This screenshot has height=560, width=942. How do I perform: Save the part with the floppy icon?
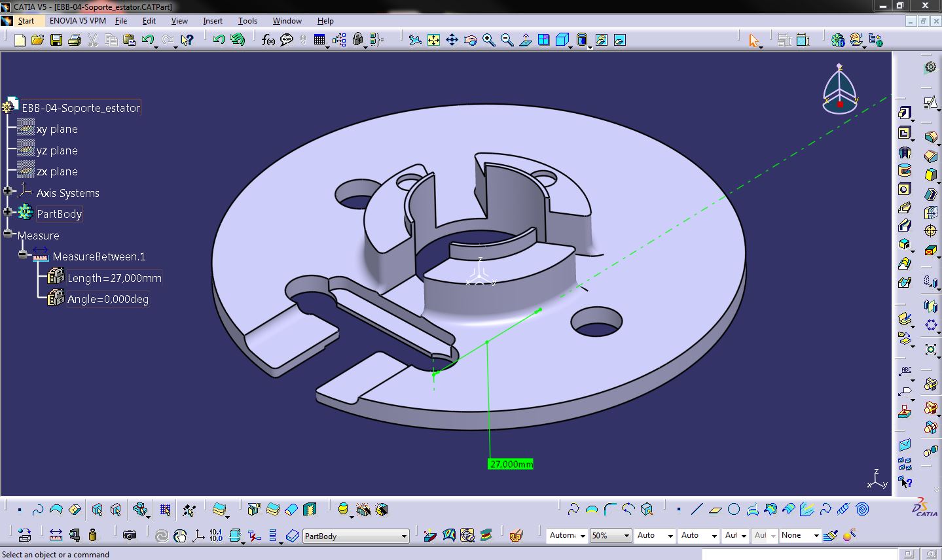pos(56,40)
